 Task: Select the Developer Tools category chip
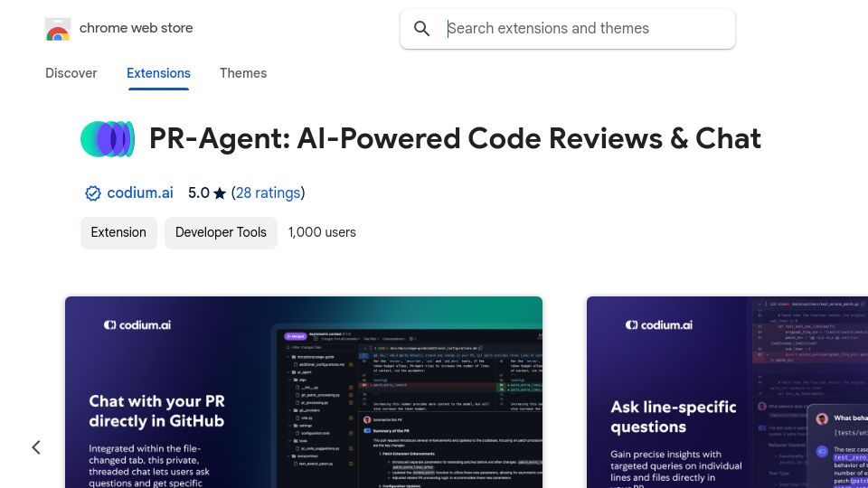coord(221,232)
